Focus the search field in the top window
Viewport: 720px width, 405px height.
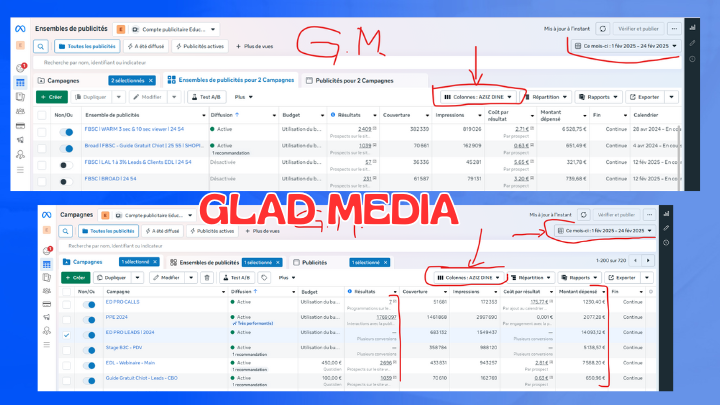[x=358, y=62]
